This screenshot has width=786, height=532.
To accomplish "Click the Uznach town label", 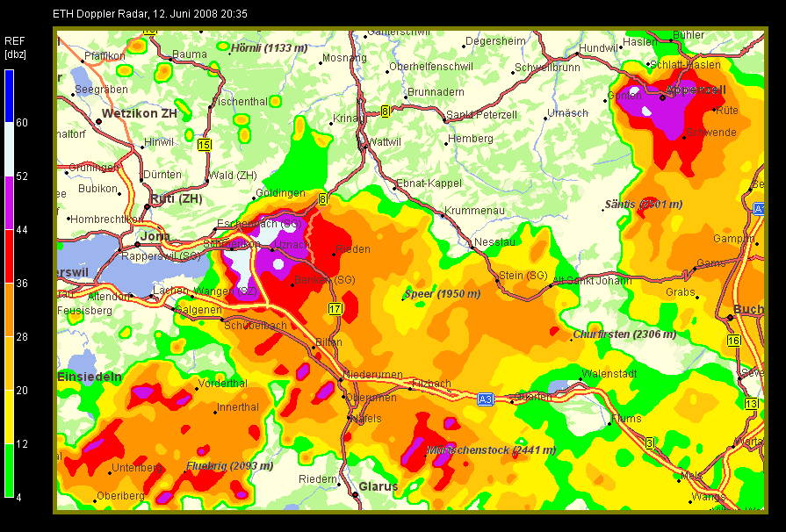I will [x=292, y=244].
